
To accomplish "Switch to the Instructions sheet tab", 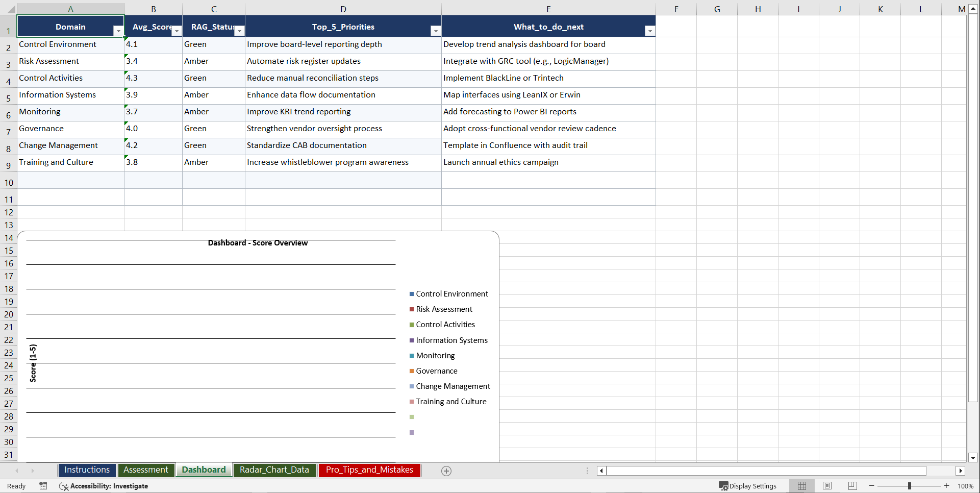I will pos(87,470).
